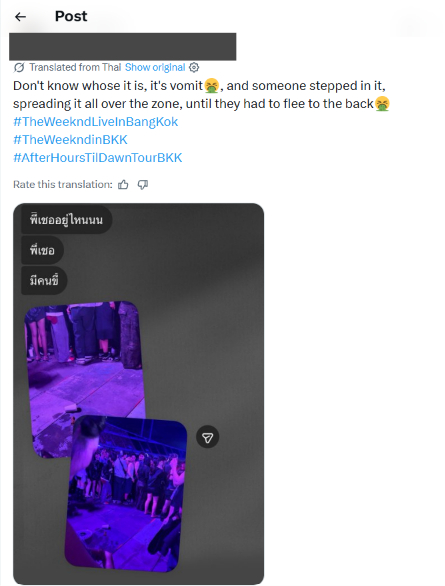Click the thumbs down translation rating
Screen dimensions: 445x586
(143, 184)
